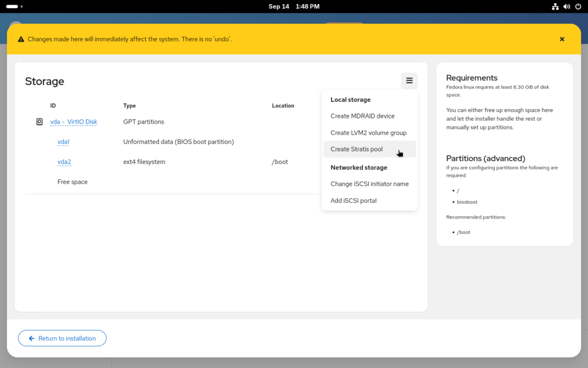Dismiss the yellow warning banner
The height and width of the screenshot is (368, 588).
click(x=562, y=39)
